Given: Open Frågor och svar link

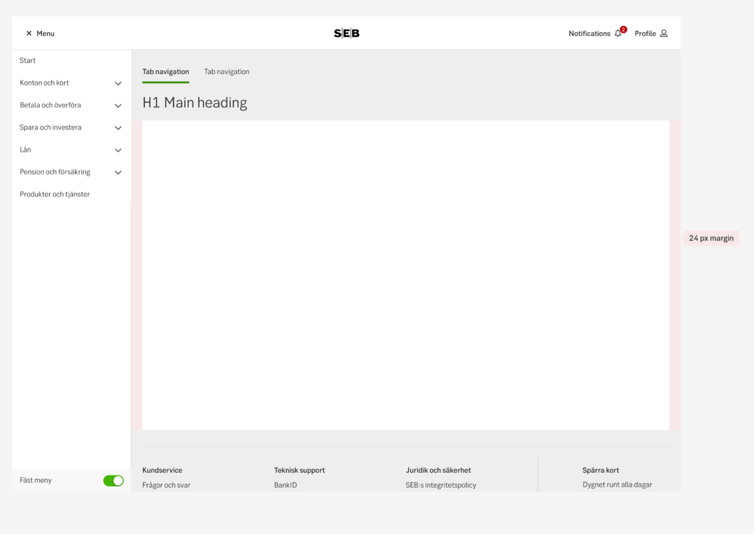Looking at the screenshot, I should click(166, 485).
